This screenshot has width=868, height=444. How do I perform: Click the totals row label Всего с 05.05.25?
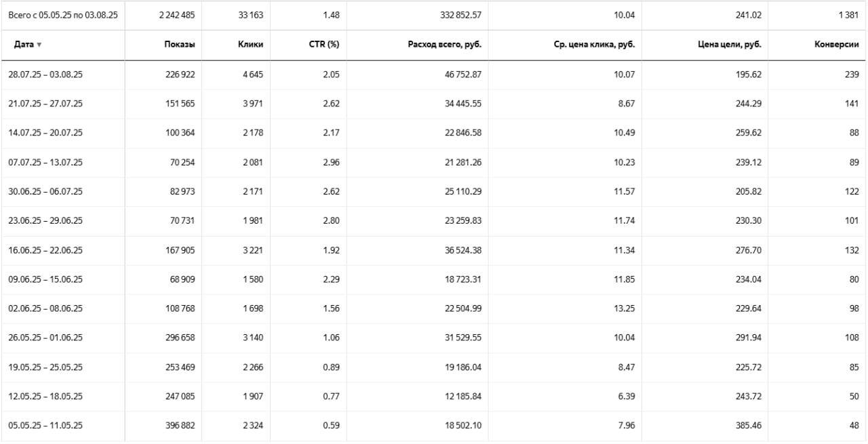tap(62, 15)
